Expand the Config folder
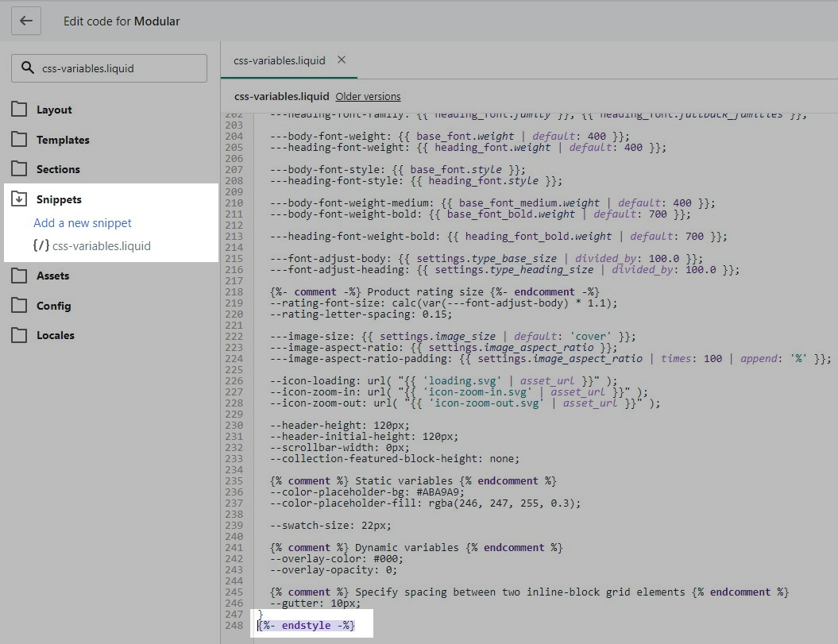The width and height of the screenshot is (838, 644). click(53, 306)
